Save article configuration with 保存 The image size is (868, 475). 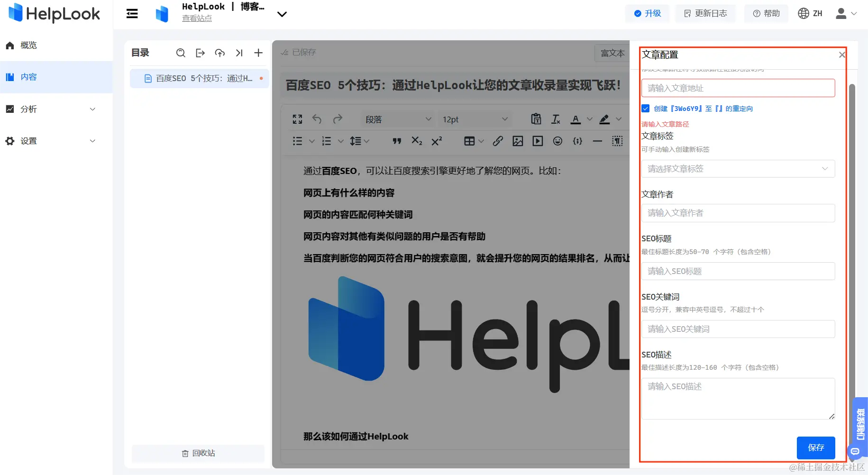[816, 448]
